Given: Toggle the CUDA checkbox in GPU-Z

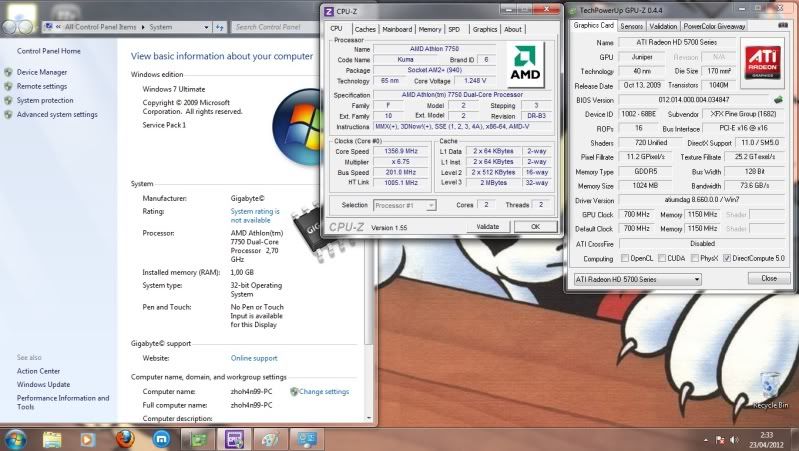Looking at the screenshot, I should tap(661, 258).
